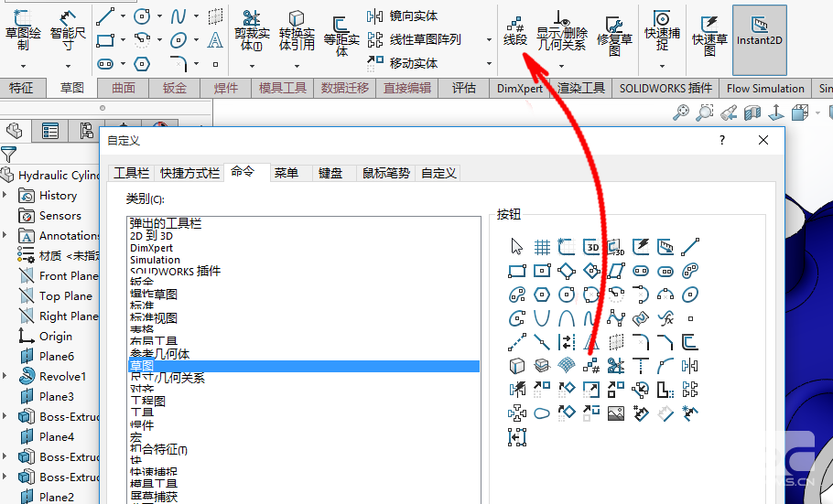Select Front Plane in feature tree
Screen dimensions: 833x504
click(x=59, y=275)
